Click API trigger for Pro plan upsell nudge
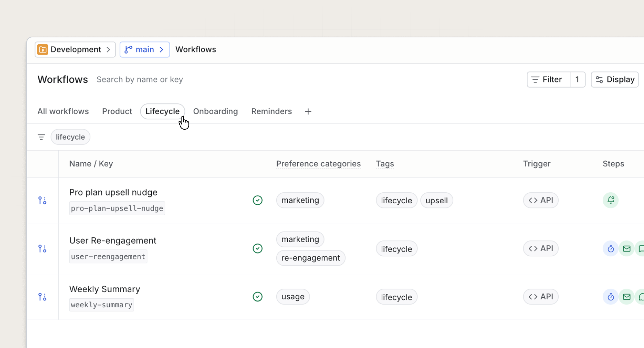The image size is (644, 348). [541, 200]
